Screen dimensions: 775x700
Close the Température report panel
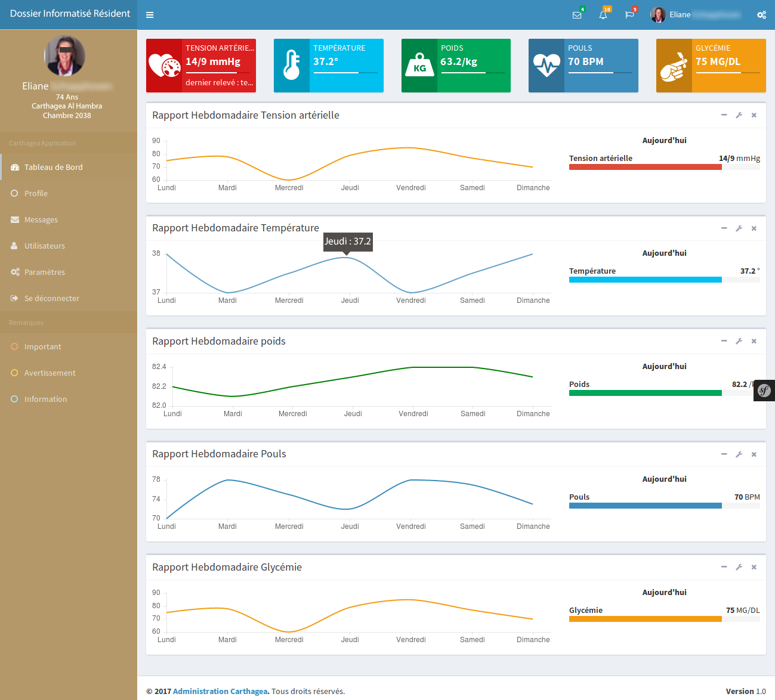[x=754, y=228]
